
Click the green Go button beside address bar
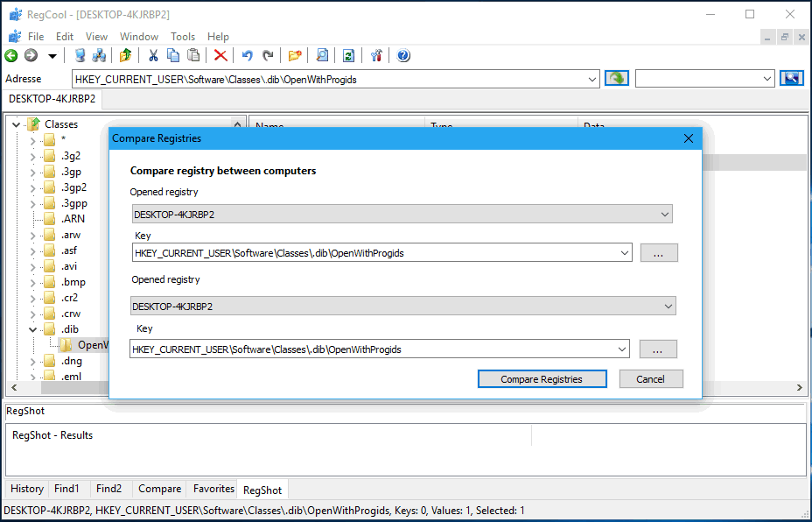(x=617, y=79)
